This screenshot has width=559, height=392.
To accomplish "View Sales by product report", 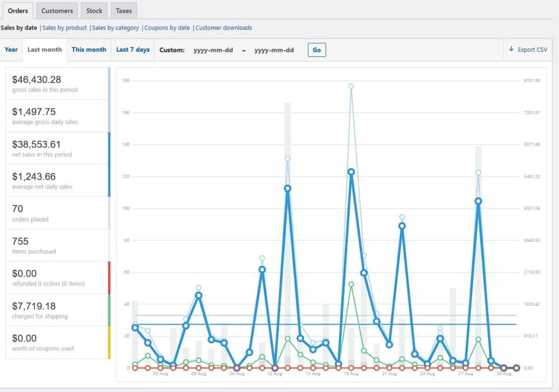I will point(64,28).
